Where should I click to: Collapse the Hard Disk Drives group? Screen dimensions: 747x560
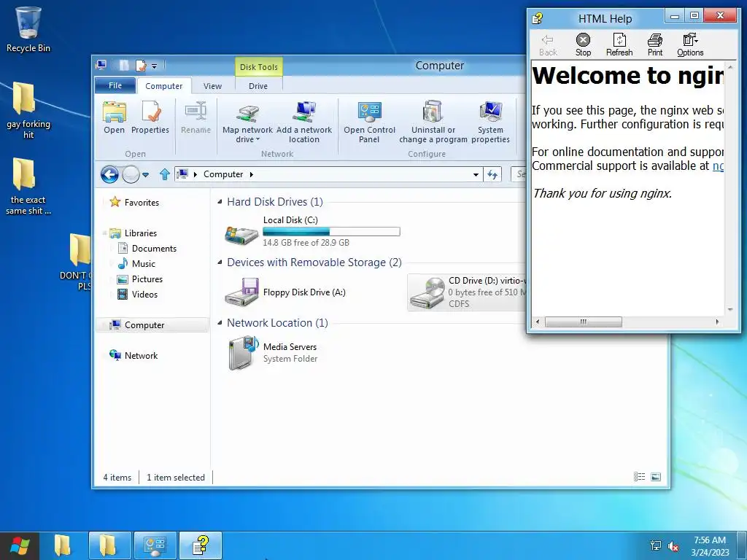point(220,202)
